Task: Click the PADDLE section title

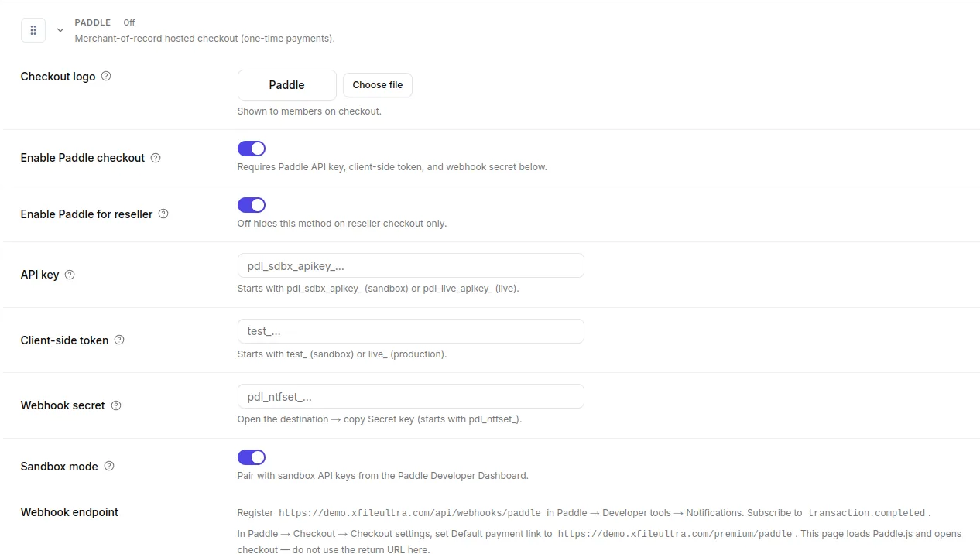Action: pos(93,22)
